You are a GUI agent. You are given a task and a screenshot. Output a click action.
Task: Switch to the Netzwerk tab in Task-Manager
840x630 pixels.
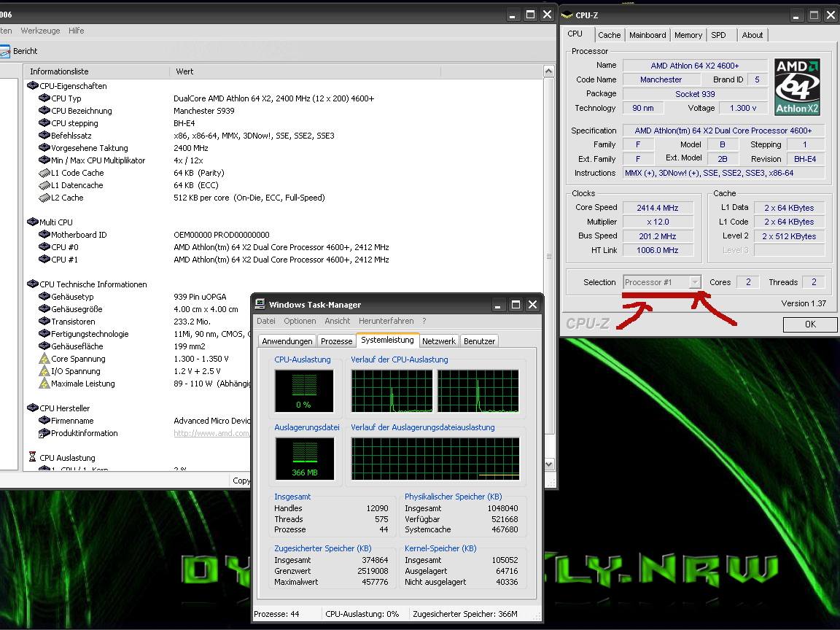pos(439,341)
